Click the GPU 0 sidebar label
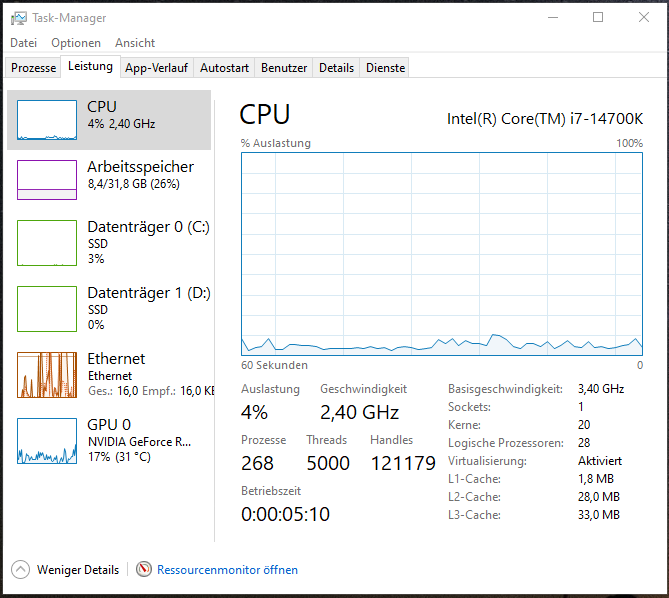Screen dimensions: 669x598 [109, 425]
